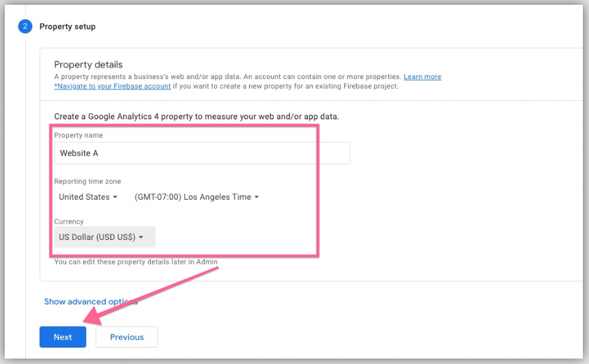Click the arrow beside US Dollar
The width and height of the screenshot is (589, 364).
point(141,238)
